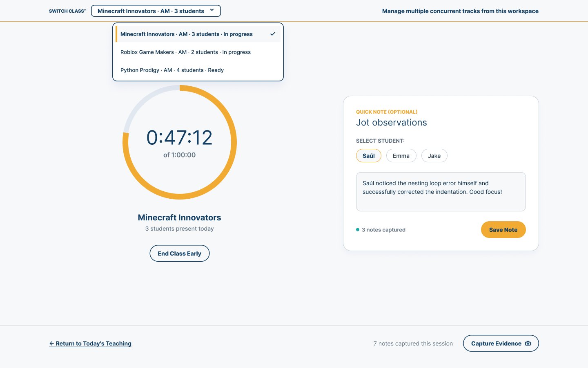The height and width of the screenshot is (368, 588).
Task: Click into the observation note text area
Action: point(441,192)
